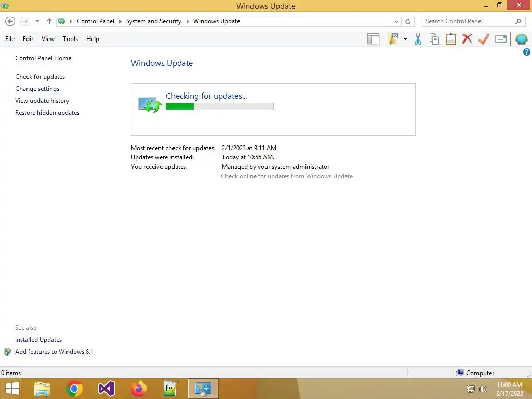The width and height of the screenshot is (532, 399).
Task: Open the Windows Start button
Action: 12,389
